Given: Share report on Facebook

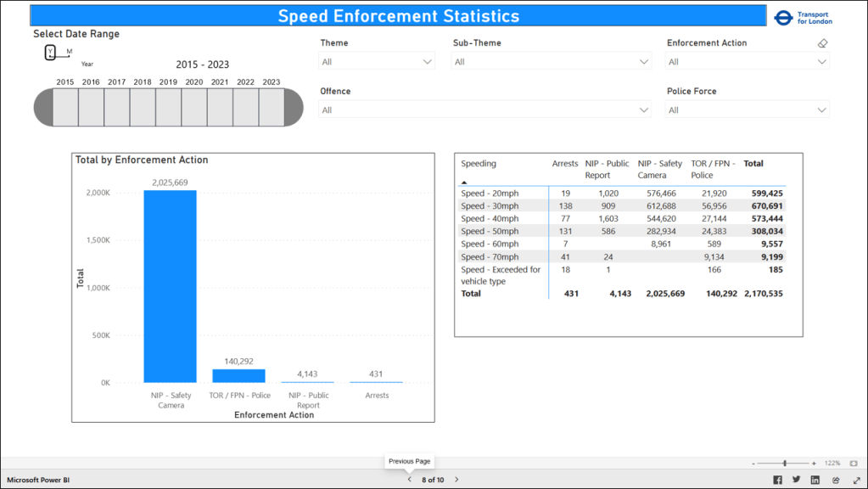Looking at the screenshot, I should click(x=777, y=480).
